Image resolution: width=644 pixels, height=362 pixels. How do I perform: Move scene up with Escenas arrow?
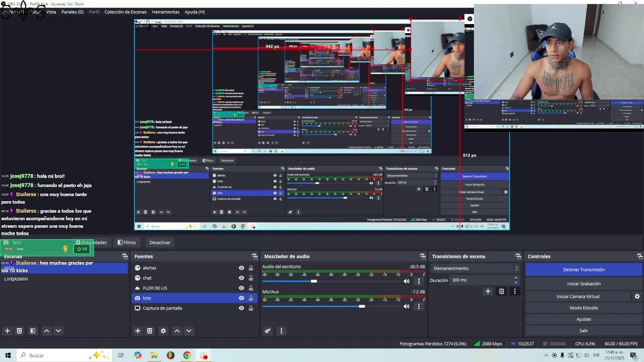coord(46,331)
